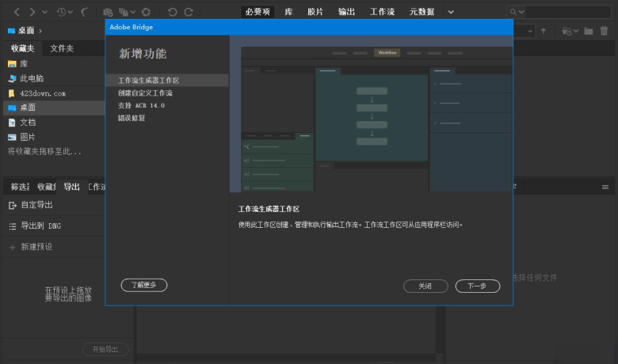Open in Camera Raw aperture icon
The width and height of the screenshot is (618, 364).
(x=147, y=12)
